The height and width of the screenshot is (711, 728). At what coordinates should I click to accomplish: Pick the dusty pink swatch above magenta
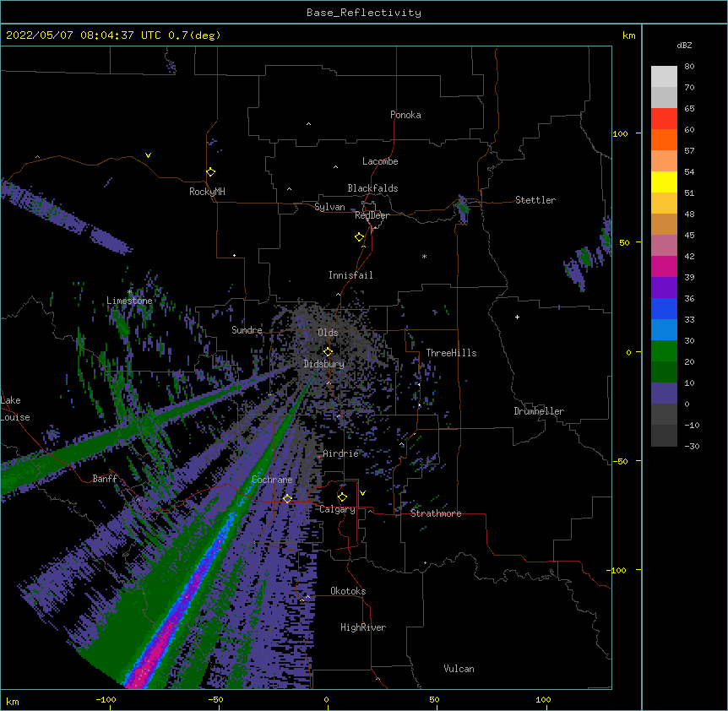tap(664, 246)
